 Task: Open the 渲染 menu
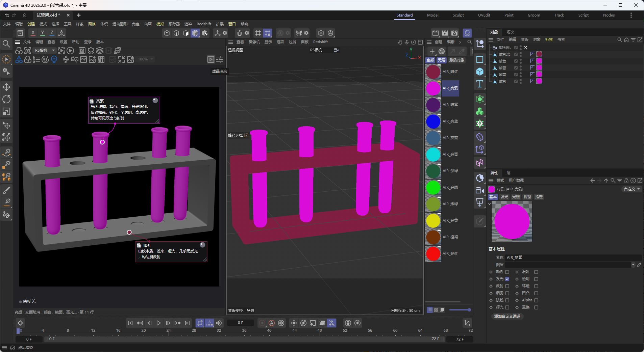(x=188, y=24)
